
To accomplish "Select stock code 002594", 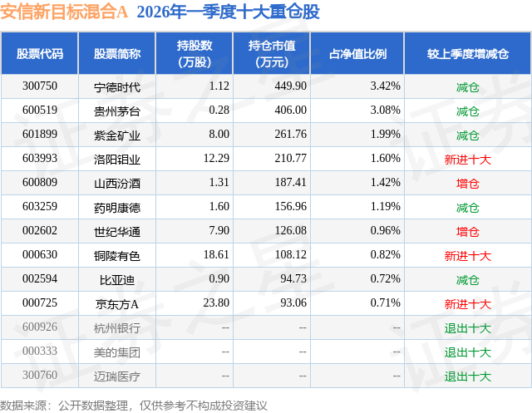I will click(40, 278).
